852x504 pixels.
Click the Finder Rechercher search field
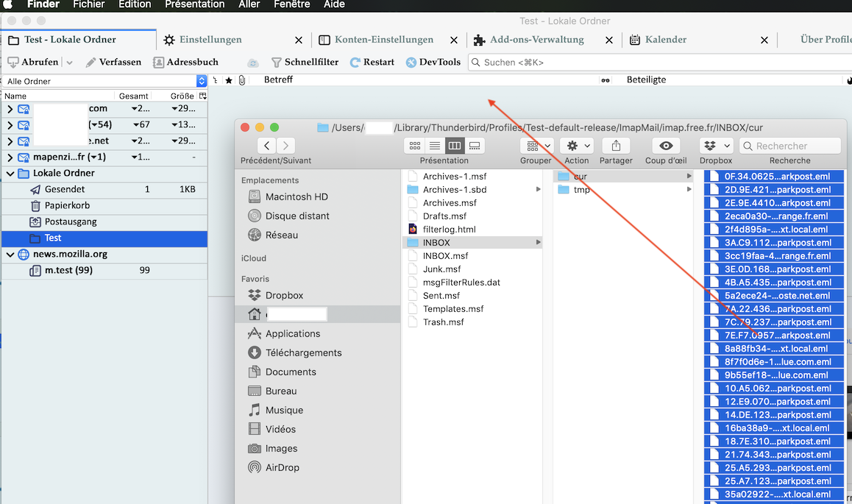[x=789, y=146]
